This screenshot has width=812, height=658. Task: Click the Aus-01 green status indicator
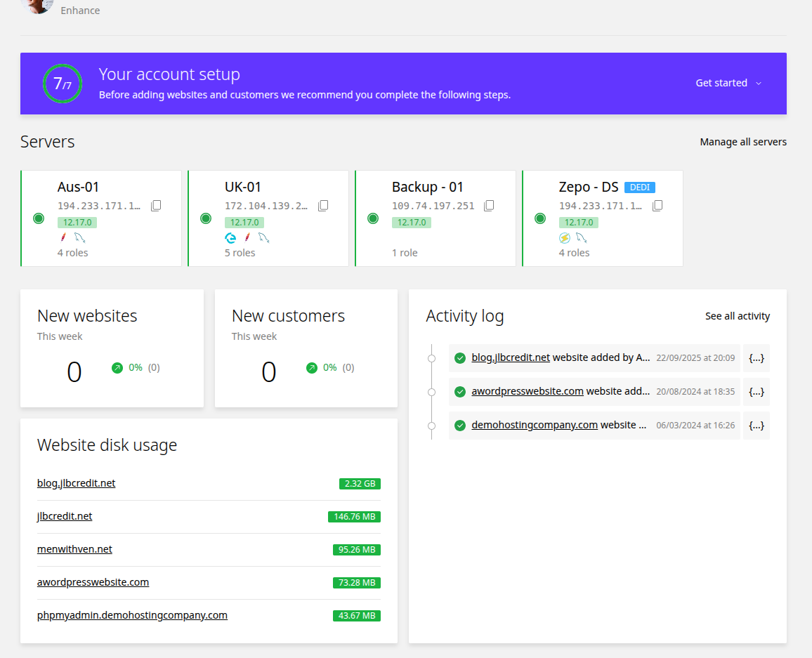(39, 218)
